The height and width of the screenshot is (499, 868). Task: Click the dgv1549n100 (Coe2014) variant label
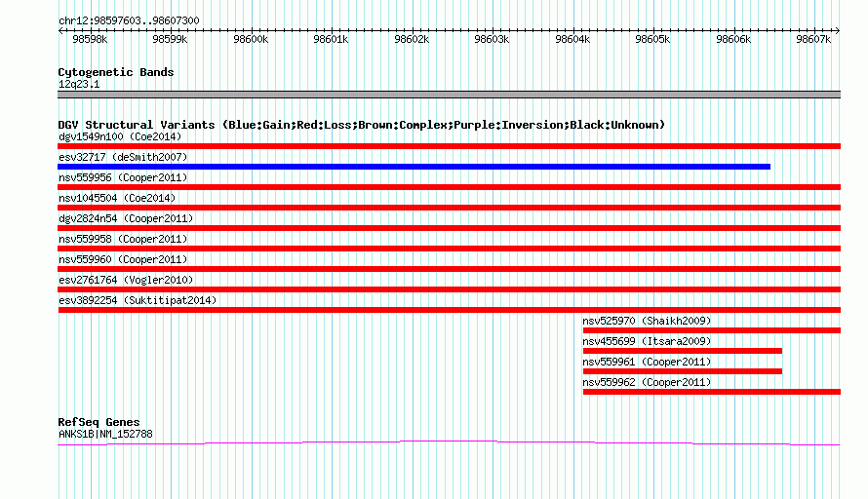click(120, 136)
